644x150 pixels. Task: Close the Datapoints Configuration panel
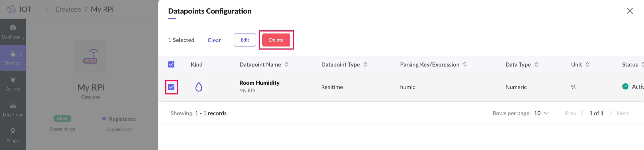tap(630, 11)
